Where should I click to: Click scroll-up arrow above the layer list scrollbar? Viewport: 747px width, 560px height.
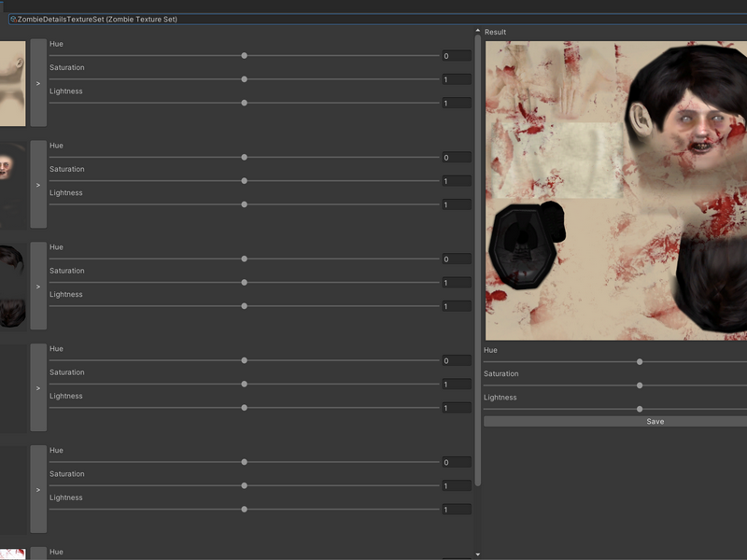click(478, 31)
